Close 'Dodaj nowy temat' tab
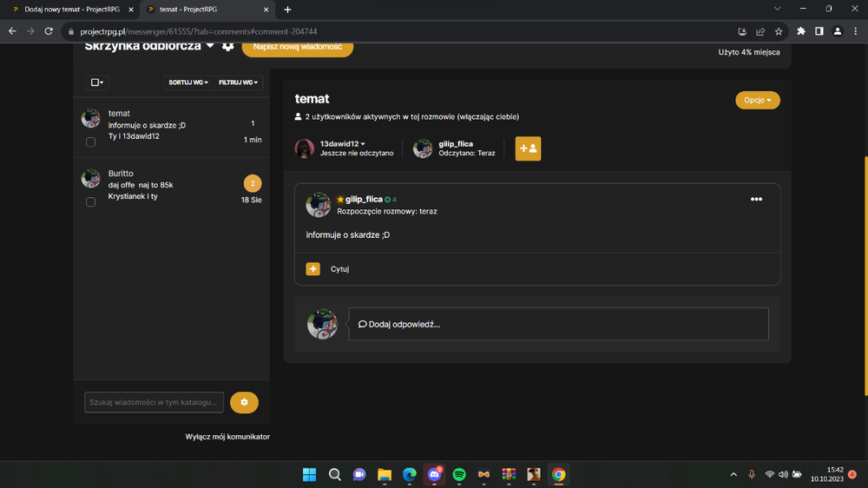868x488 pixels. click(131, 10)
